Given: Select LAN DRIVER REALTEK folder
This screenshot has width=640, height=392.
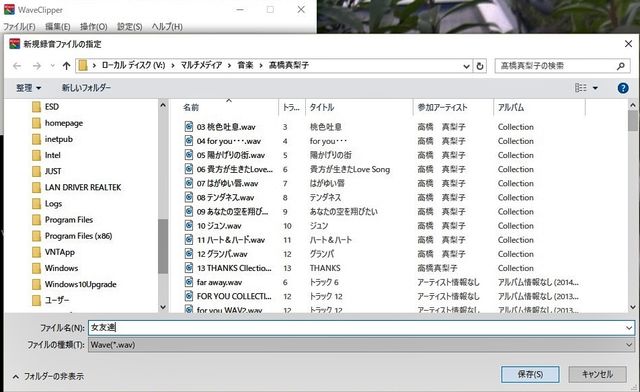Looking at the screenshot, I should coord(77,187).
